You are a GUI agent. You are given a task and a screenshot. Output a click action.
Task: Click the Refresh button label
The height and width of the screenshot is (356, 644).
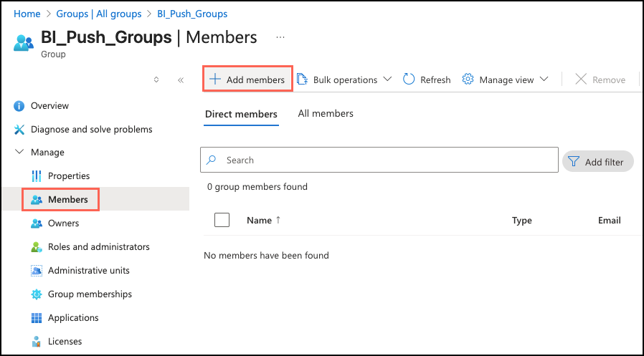coord(435,80)
